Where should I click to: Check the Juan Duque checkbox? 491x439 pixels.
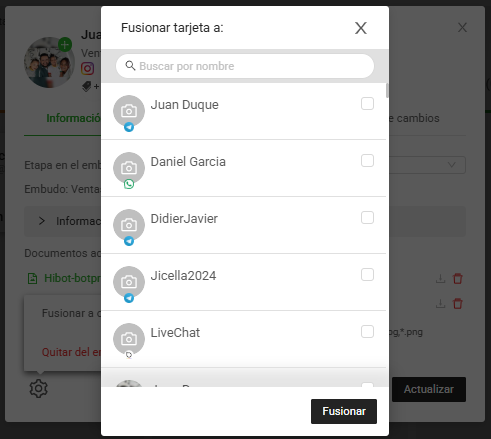[367, 104]
